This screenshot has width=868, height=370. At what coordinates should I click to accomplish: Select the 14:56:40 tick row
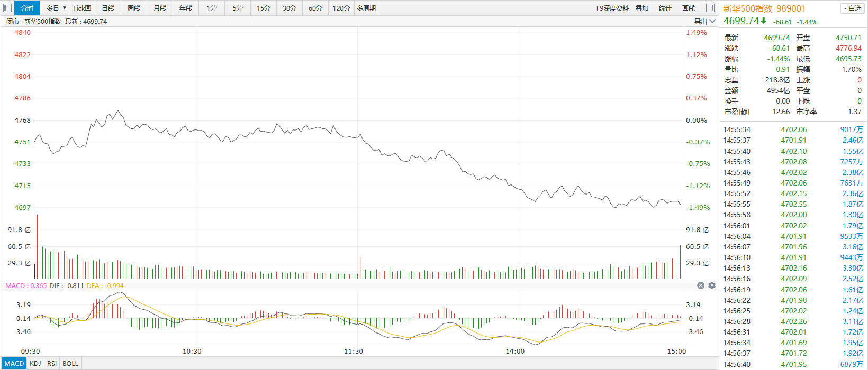point(793,364)
